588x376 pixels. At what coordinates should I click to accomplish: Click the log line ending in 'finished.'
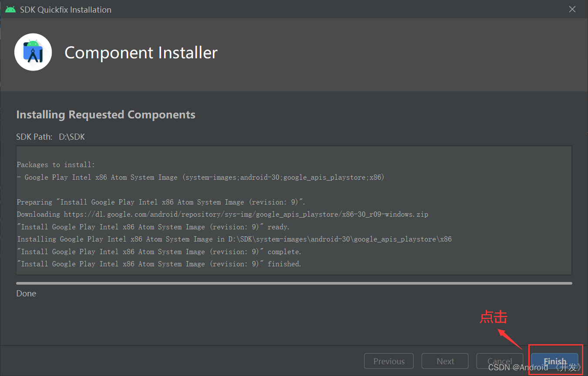coord(159,264)
